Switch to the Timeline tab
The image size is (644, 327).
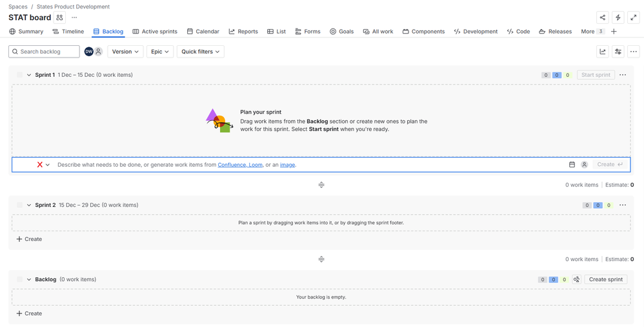click(x=68, y=31)
